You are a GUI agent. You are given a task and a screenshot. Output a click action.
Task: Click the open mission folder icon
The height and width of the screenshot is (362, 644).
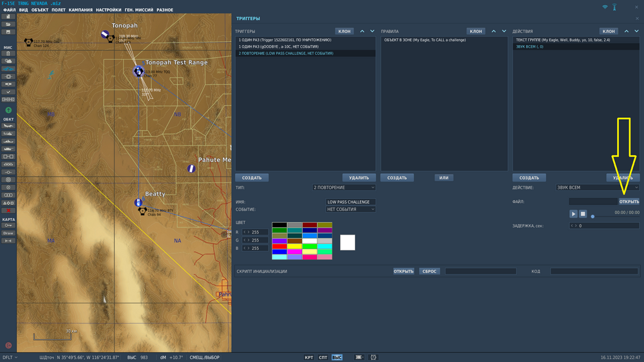pos(8,24)
